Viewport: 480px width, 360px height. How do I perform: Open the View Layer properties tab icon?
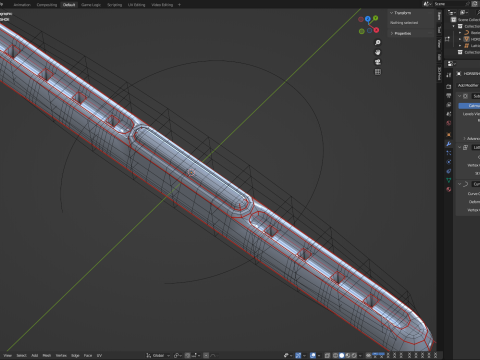coord(449,105)
